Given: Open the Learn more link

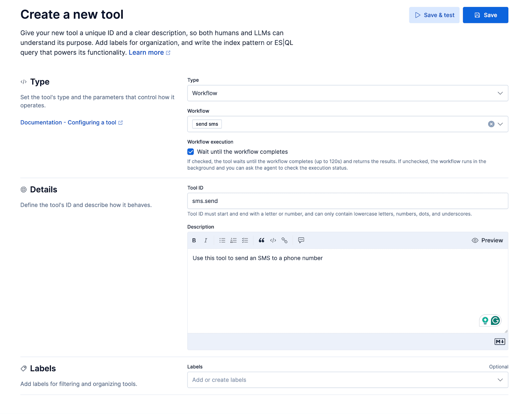Looking at the screenshot, I should tap(147, 52).
